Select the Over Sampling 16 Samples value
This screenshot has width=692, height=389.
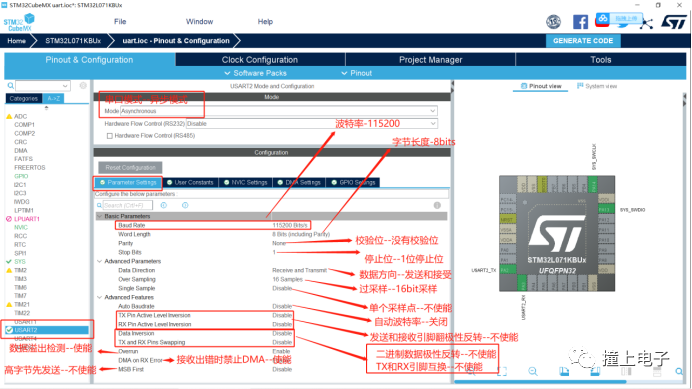pos(287,279)
